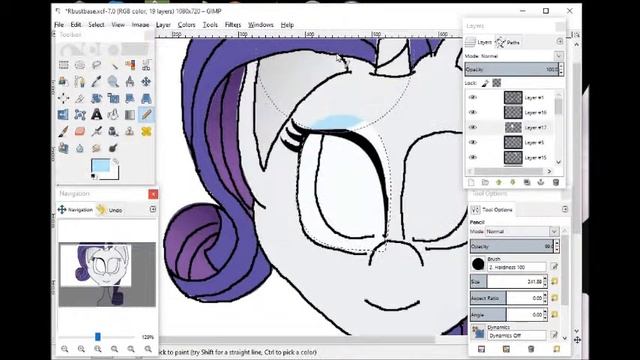Toggle visibility of Layer #15
Viewport: 640px width, 360px height.
point(473,157)
